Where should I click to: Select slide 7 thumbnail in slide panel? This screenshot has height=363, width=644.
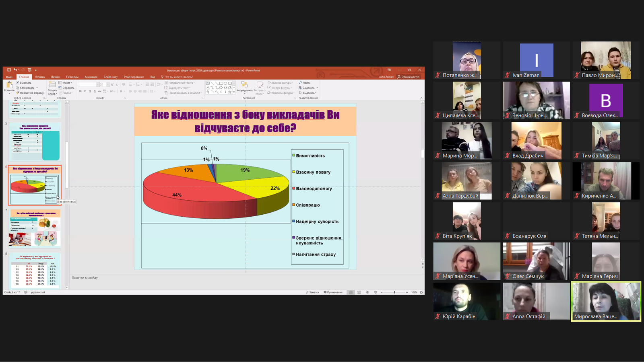click(x=35, y=228)
